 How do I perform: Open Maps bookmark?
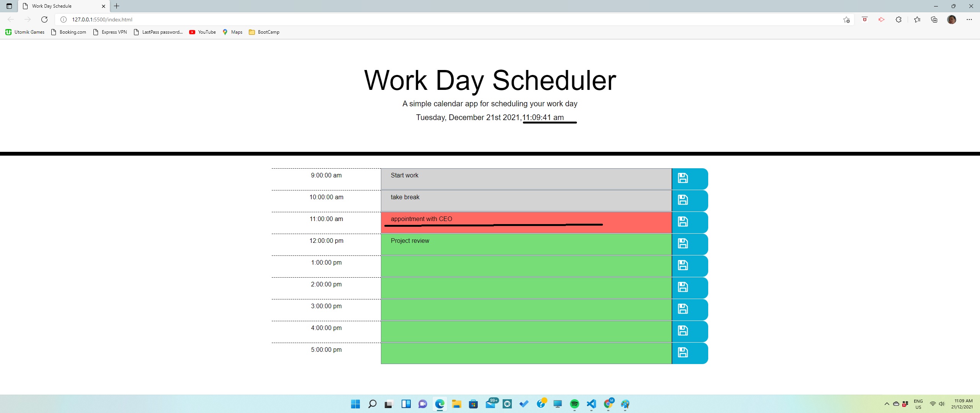232,32
